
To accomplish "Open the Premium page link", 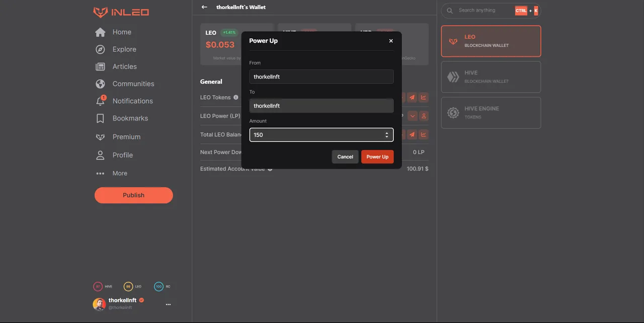I will (126, 137).
